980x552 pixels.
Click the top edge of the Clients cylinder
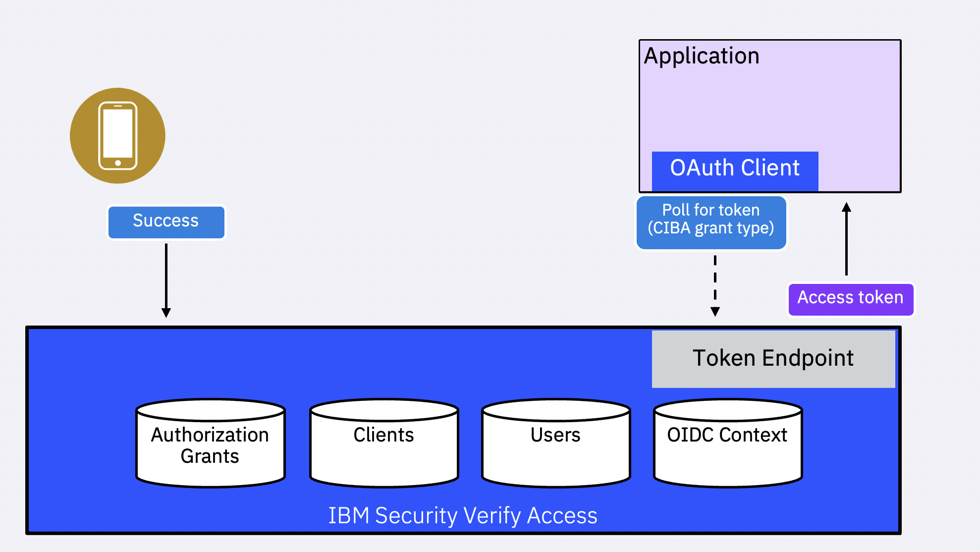(x=383, y=407)
